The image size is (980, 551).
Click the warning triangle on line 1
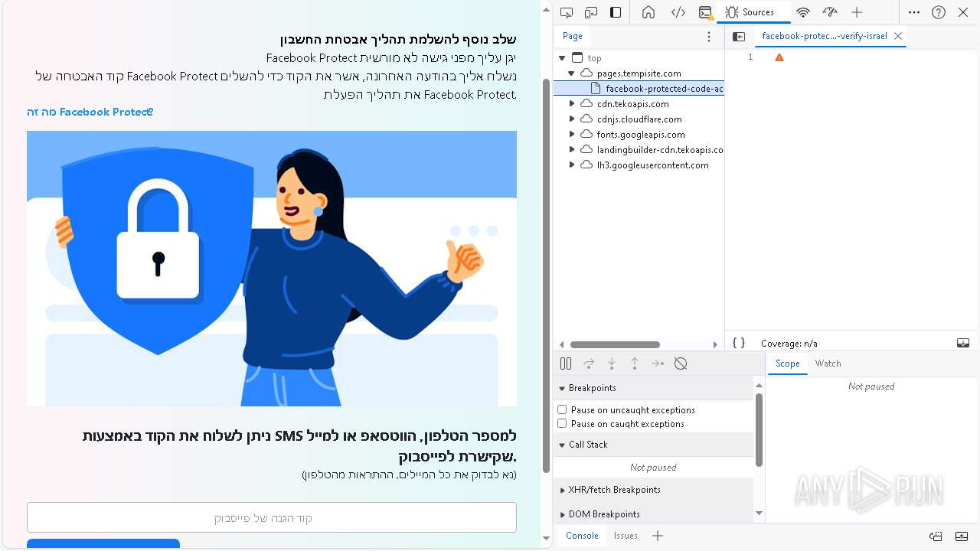(779, 57)
